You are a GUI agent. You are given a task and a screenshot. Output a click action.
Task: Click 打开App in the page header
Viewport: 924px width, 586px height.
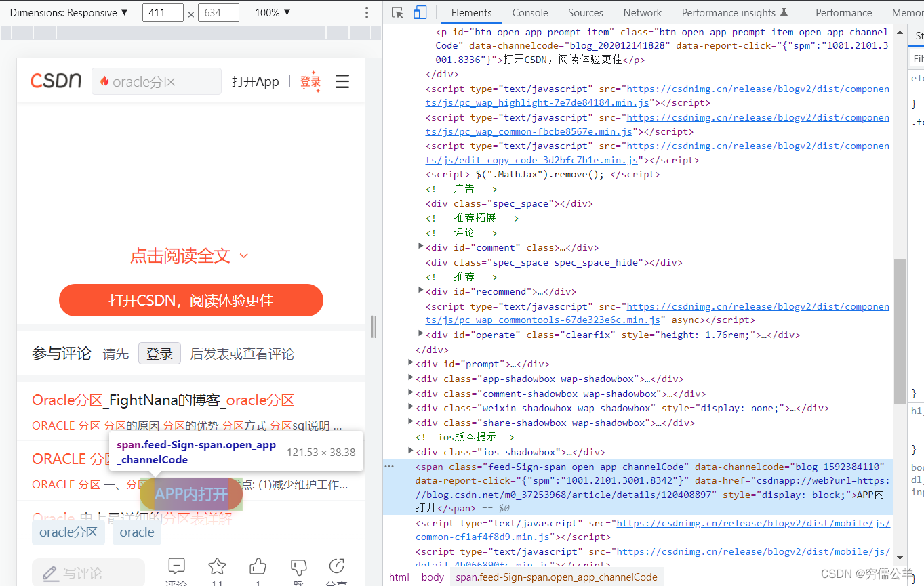[256, 82]
